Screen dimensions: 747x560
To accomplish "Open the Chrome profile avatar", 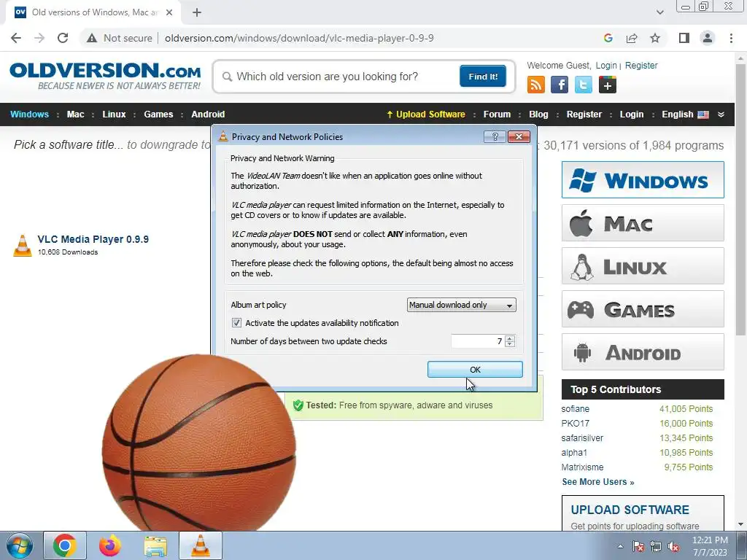I will click(708, 38).
